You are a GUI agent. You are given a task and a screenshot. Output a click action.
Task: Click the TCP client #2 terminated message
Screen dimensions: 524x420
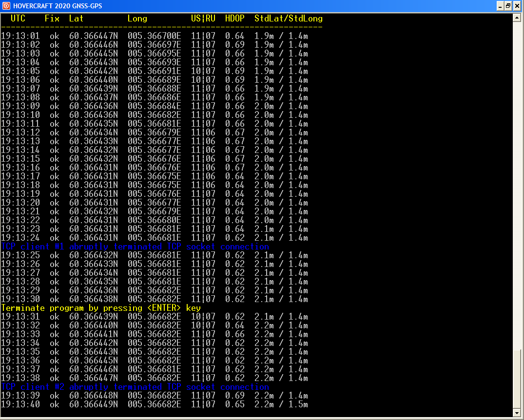[x=135, y=387]
